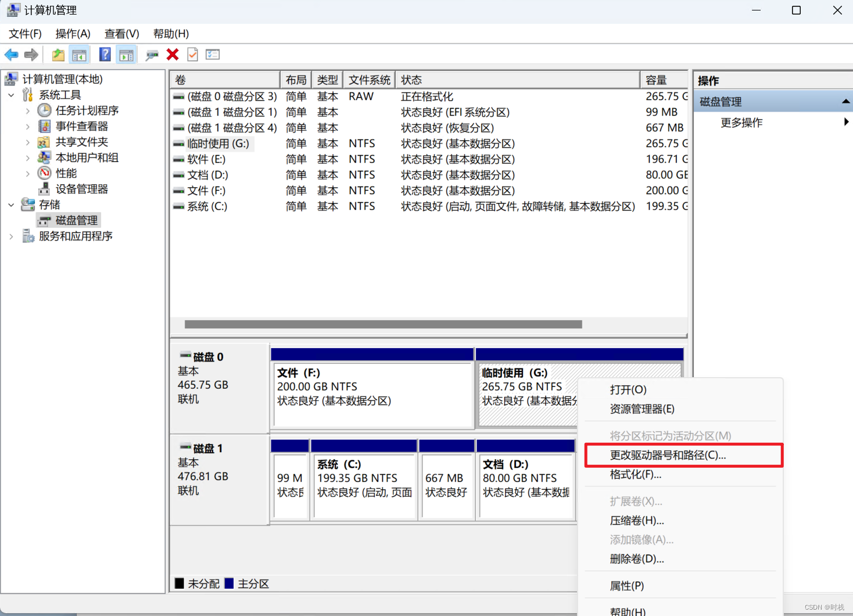Screen dimensions: 853x616
Task: Click the last list-view toolbar icon
Action: pos(213,55)
